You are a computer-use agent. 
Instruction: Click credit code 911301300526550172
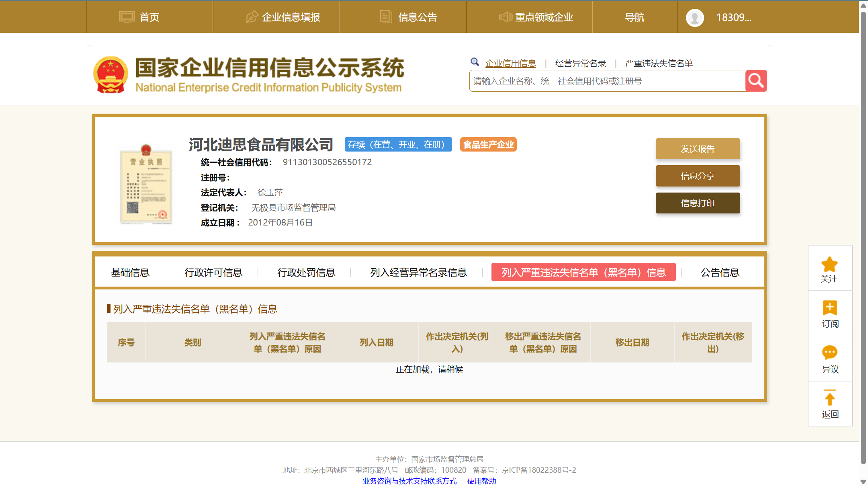click(x=327, y=162)
